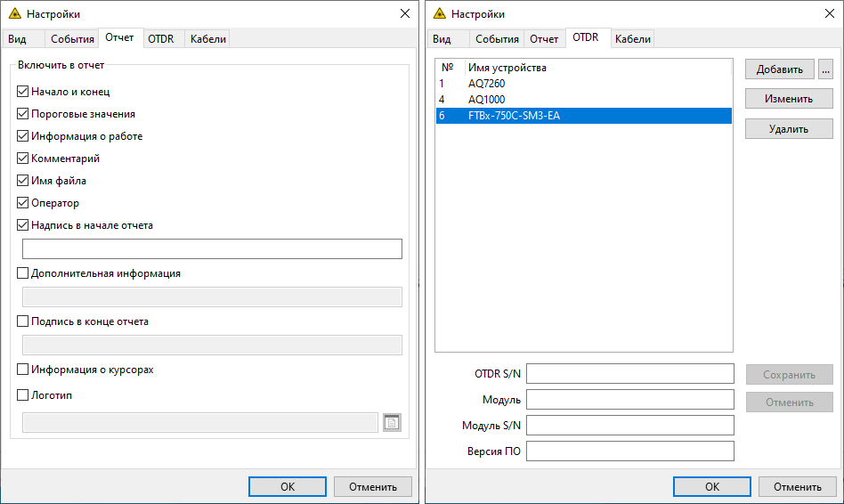Viewport: 844px width, 504px height.
Task: Click bottom 'Отменить' in right window
Action: pyautogui.click(x=798, y=487)
